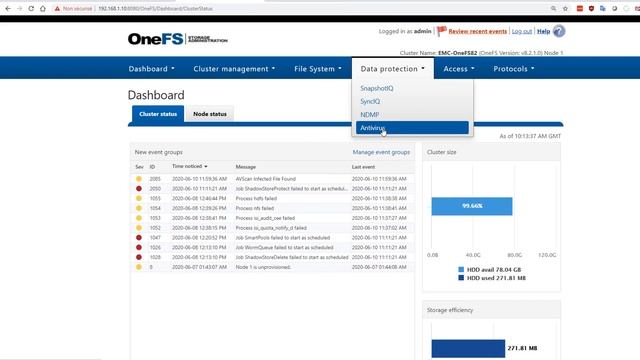
Task: Select SnapshotIQ from the menu
Action: (x=377, y=88)
